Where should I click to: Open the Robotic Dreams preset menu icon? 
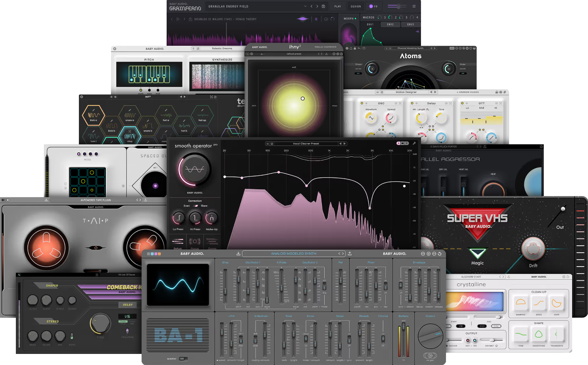[x=193, y=48]
